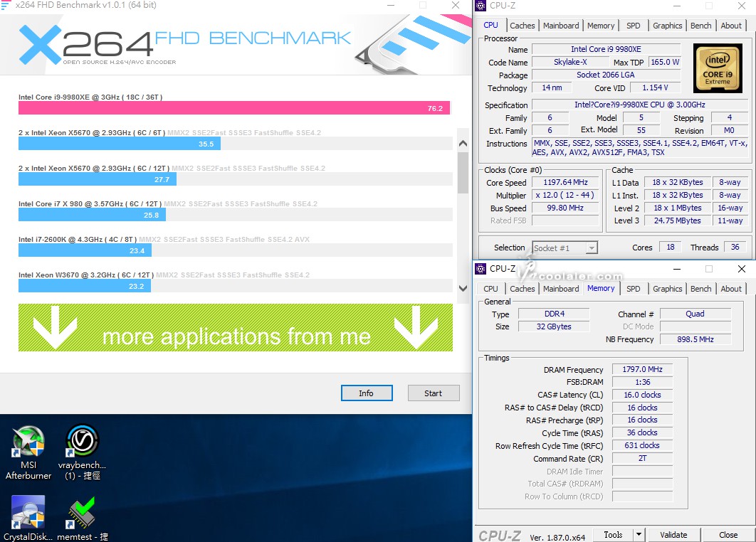The image size is (756, 542).
Task: Switch to Bench tab in upper CPU-Z window
Action: pyautogui.click(x=700, y=26)
